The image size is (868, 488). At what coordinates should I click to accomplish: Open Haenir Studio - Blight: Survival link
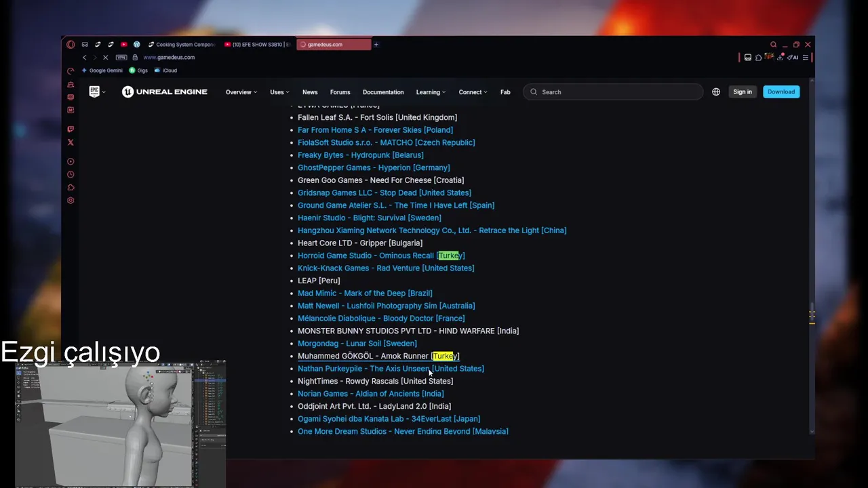tap(370, 218)
